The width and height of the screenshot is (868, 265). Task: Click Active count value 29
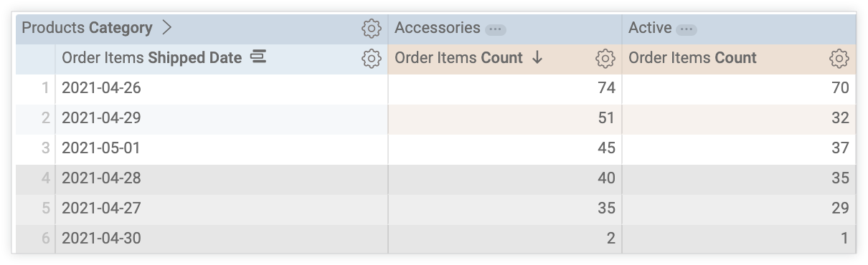pos(840,208)
